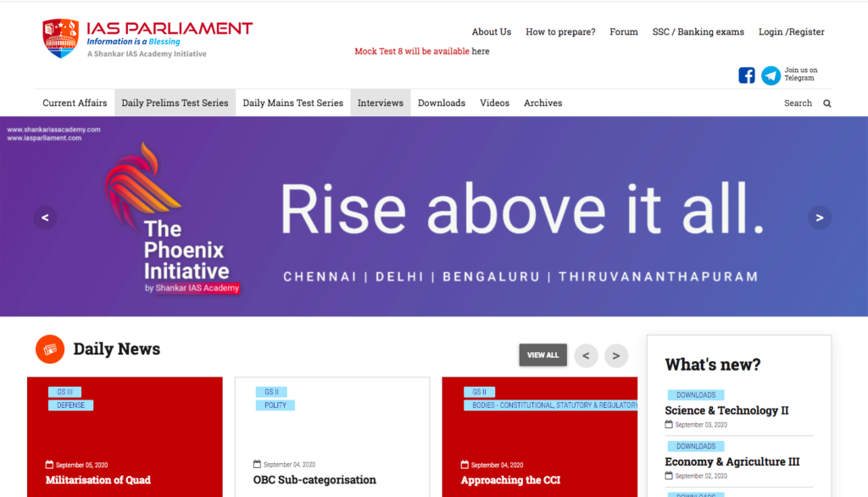Open the Login /Register link
Viewport: 868px width, 497px height.
click(x=791, y=32)
